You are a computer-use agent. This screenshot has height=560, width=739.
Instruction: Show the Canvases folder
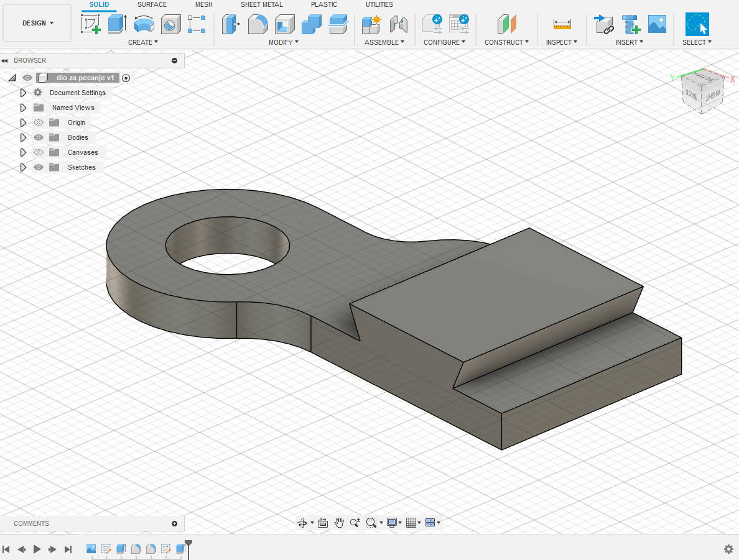click(x=39, y=152)
